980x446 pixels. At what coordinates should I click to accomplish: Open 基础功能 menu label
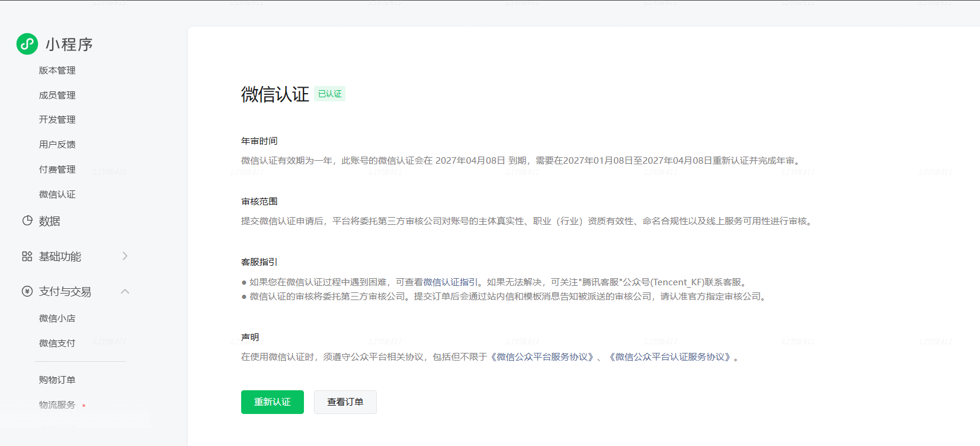coord(60,256)
